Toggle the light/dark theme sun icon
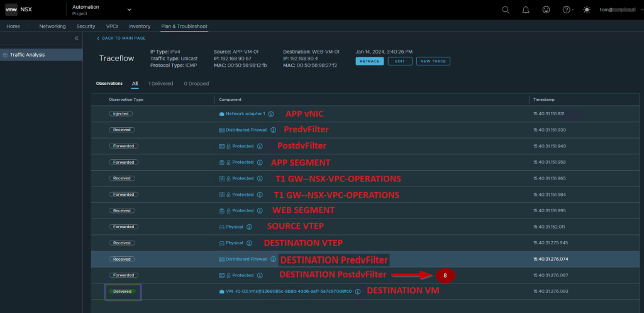Viewport: 644px width, 313px height. [587, 10]
